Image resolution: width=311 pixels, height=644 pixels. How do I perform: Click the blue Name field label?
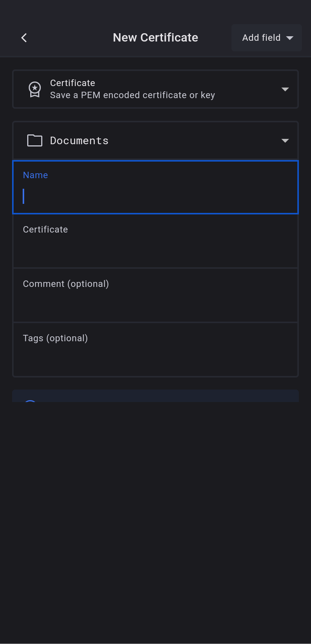click(36, 175)
